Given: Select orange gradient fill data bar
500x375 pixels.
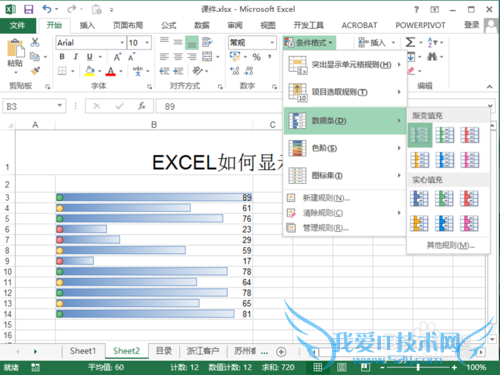Looking at the screenshot, I should coord(420,160).
